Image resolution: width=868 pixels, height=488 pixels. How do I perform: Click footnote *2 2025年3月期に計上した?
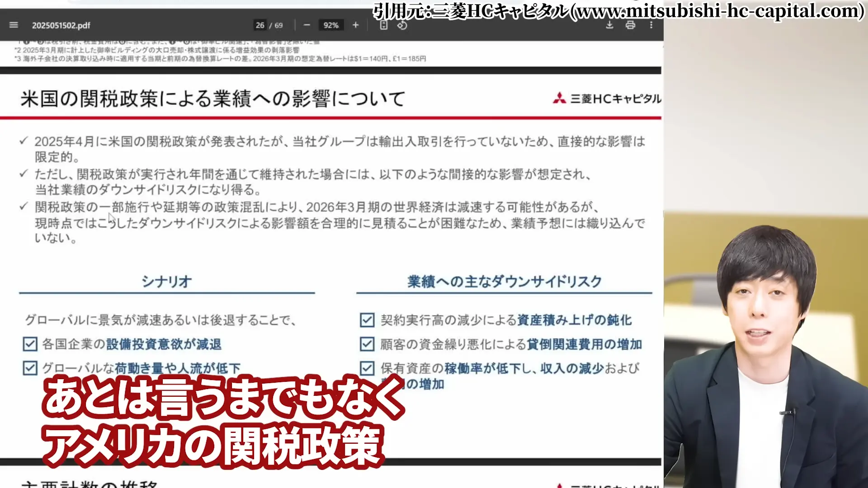pos(157,50)
